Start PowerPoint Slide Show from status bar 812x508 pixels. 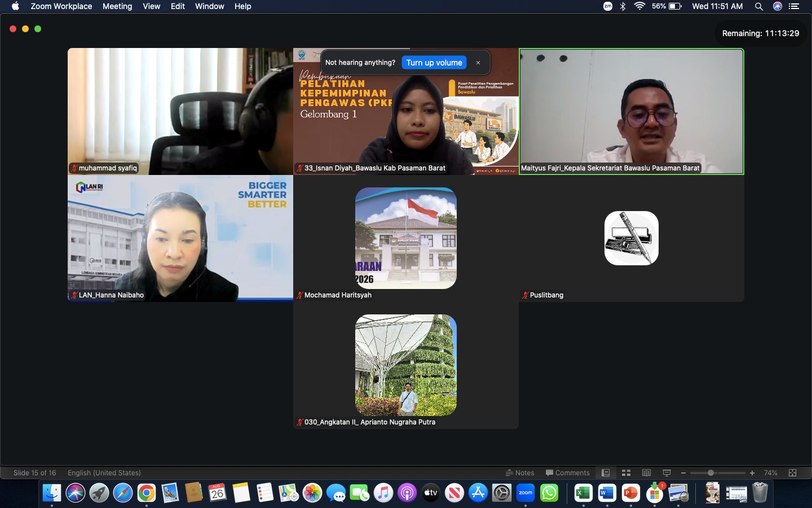point(667,473)
